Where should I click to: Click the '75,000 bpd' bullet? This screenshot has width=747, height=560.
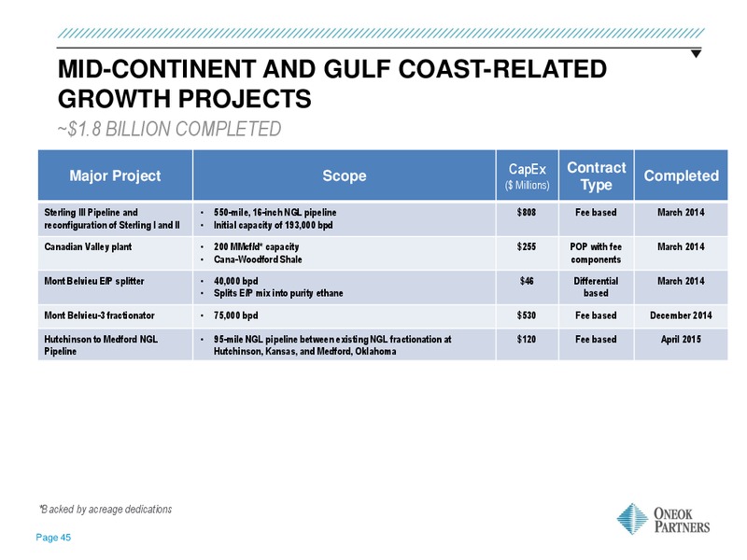tap(236, 315)
